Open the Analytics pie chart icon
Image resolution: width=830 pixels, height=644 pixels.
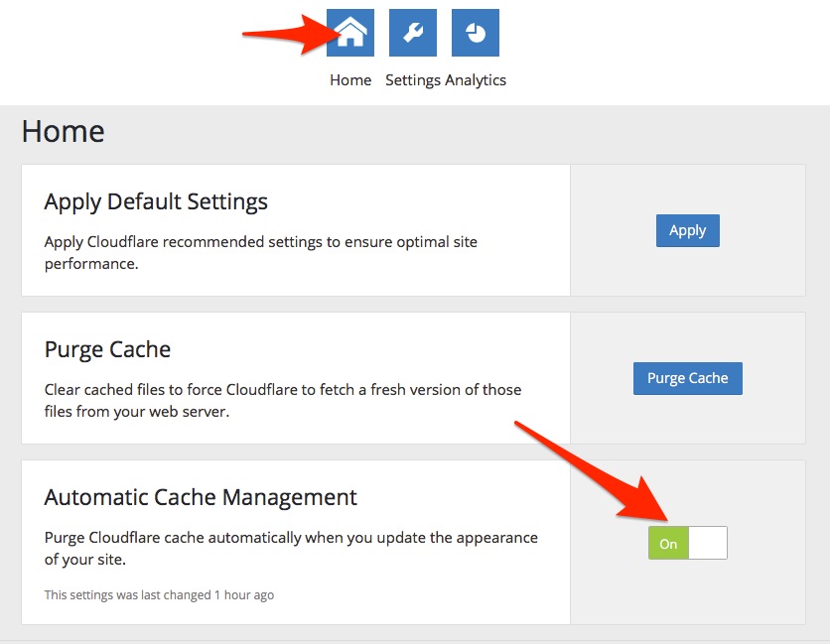click(476, 33)
